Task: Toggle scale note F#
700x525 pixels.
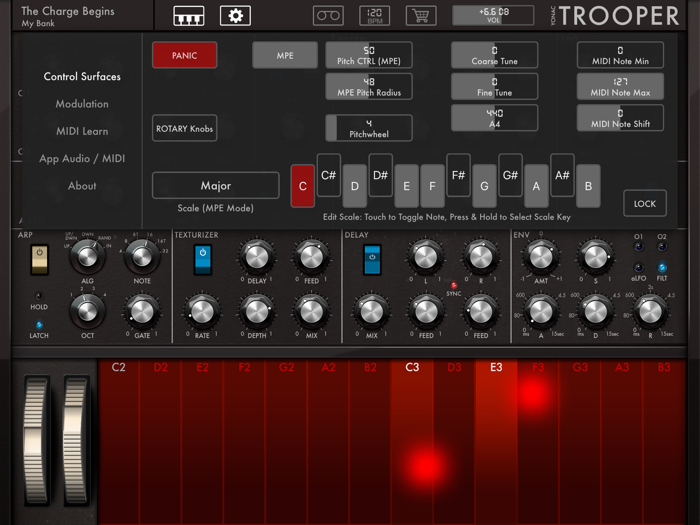Action: coord(458,175)
